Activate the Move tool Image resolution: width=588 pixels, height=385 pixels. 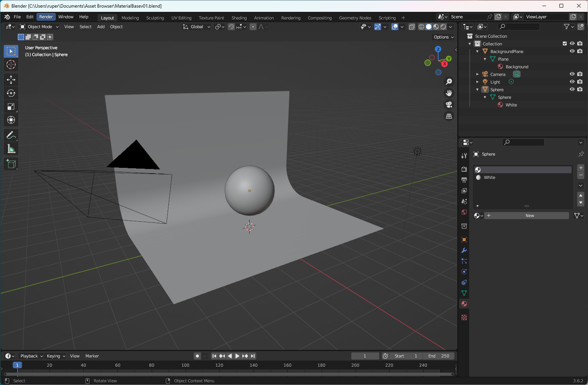click(x=11, y=79)
